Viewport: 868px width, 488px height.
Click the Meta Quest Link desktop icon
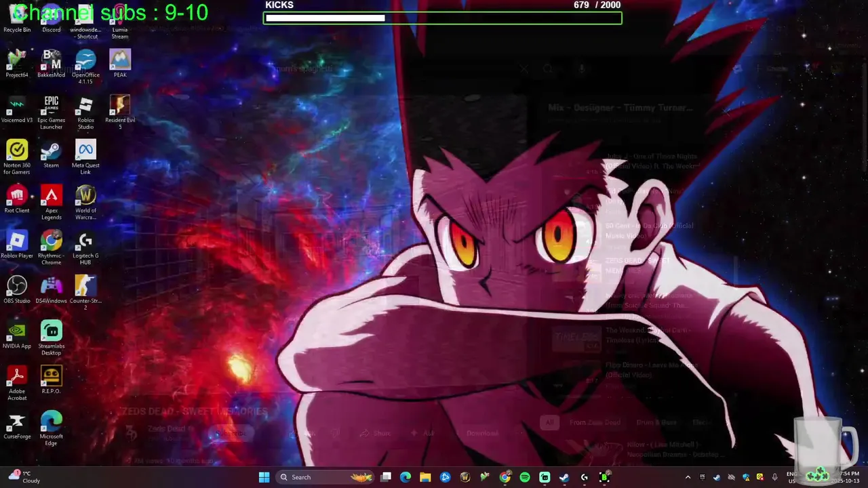point(85,158)
